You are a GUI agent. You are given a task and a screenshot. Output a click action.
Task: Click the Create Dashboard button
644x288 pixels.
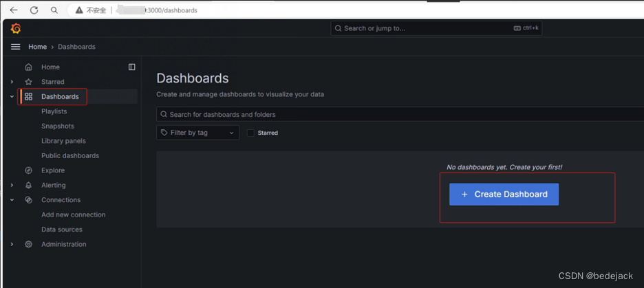pyautogui.click(x=504, y=195)
